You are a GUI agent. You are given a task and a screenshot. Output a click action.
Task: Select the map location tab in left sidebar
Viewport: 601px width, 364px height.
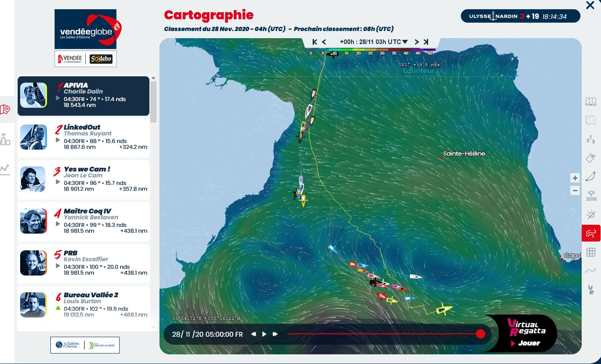[x=5, y=109]
